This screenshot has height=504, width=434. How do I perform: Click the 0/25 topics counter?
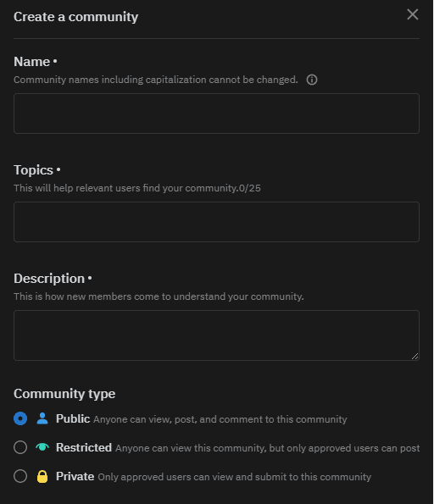250,188
